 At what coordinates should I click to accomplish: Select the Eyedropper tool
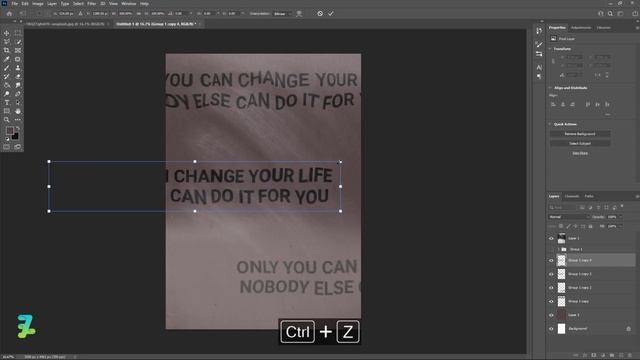click(7, 59)
